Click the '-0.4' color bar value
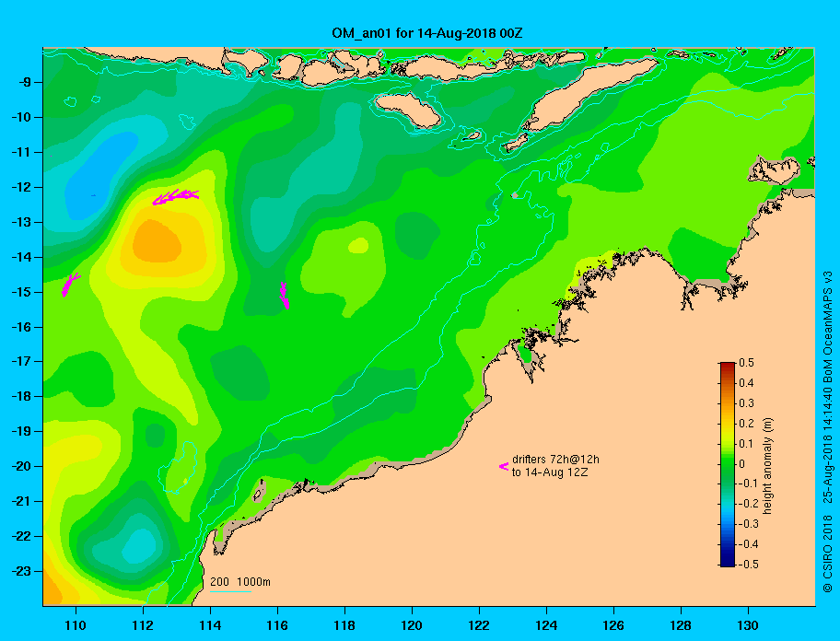 point(748,544)
